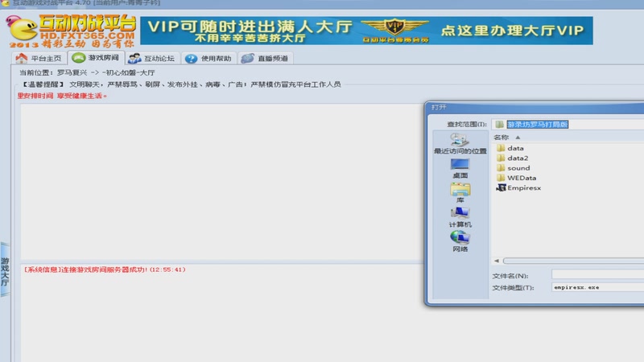
Task: Click the question mark icon on 使用帮助 tab
Action: [191, 59]
